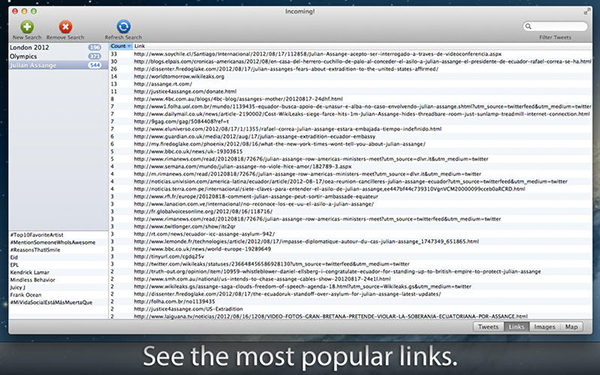This screenshot has width=600, height=375.
Task: Open the assange.rt.com link
Action: pyautogui.click(x=163, y=84)
